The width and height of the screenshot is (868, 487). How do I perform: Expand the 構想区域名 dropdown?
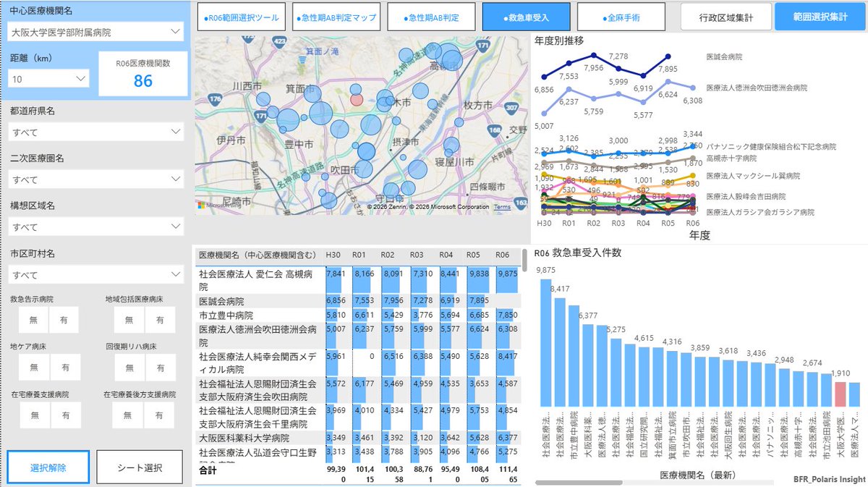[95, 227]
